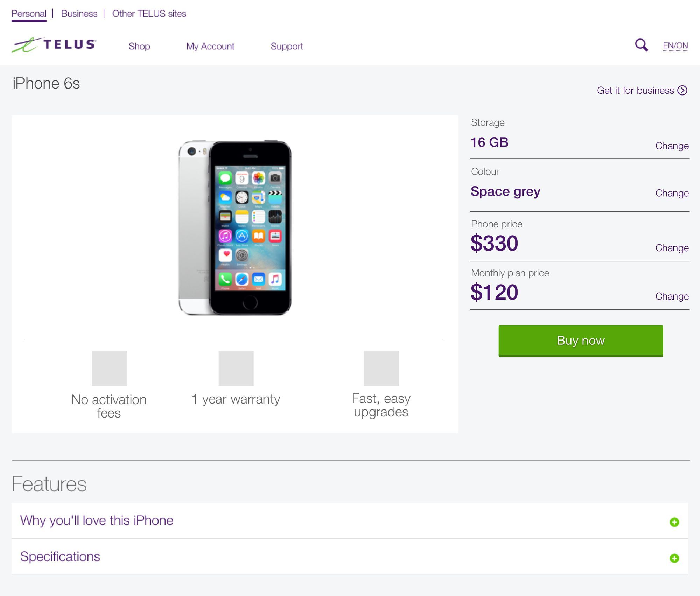This screenshot has height=596, width=700.
Task: Click the EN/ON language toggle icon
Action: tap(674, 45)
